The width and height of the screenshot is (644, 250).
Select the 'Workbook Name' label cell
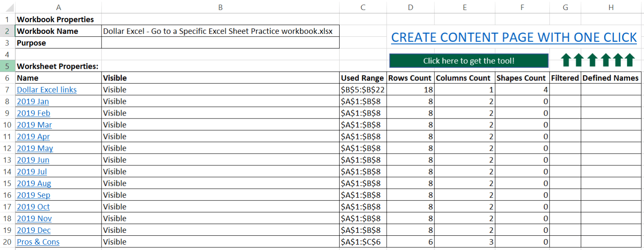(58, 31)
